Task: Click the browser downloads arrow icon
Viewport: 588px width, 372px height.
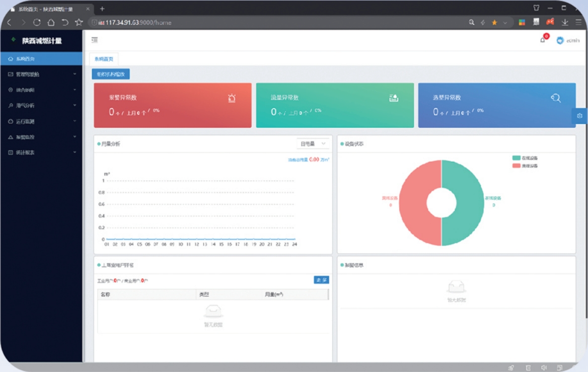Action: point(565,22)
